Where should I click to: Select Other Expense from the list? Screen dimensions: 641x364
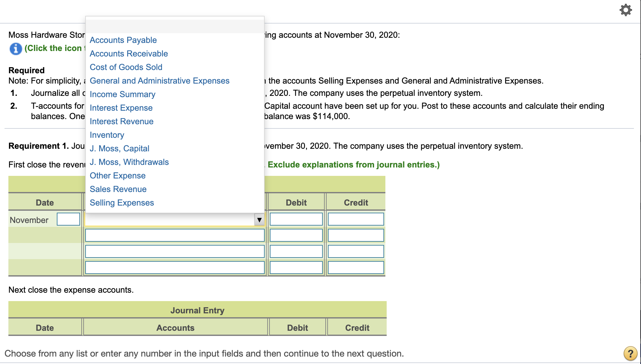pos(117,176)
